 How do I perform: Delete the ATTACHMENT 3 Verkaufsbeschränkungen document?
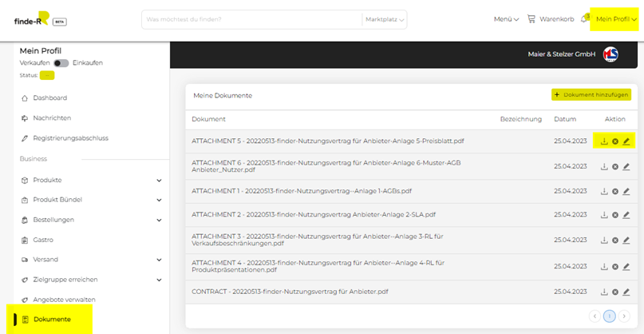click(614, 240)
